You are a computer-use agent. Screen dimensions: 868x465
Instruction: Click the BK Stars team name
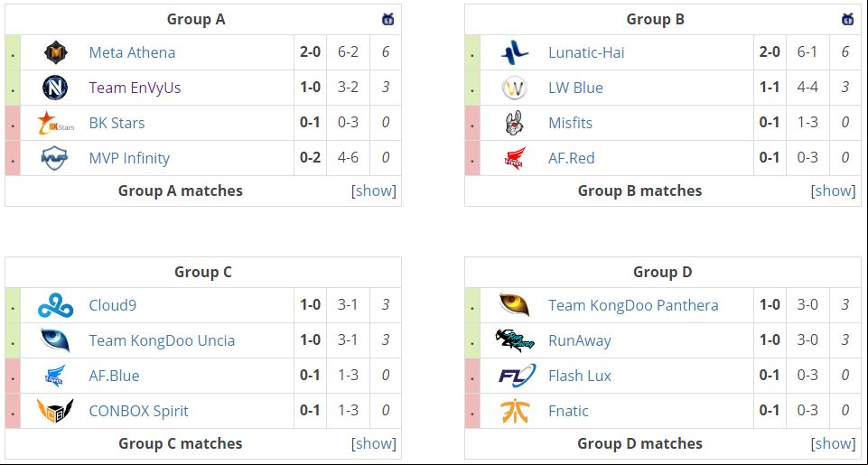117,123
